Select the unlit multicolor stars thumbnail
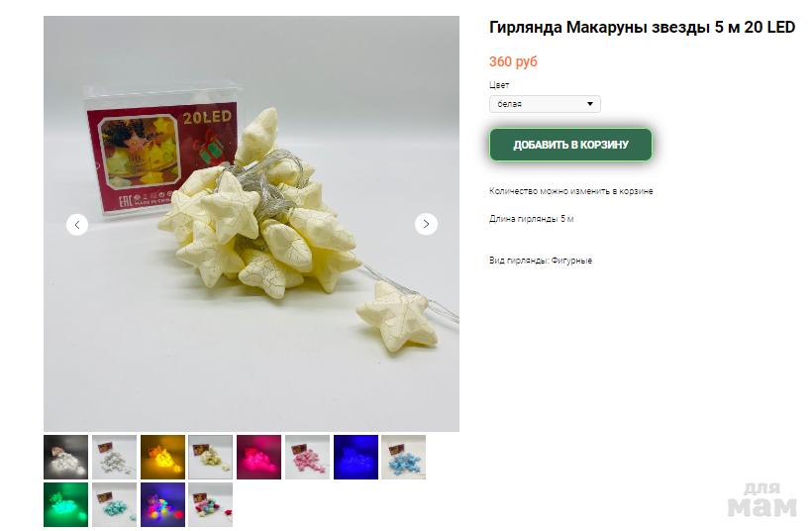Viewport: 812px width, 531px height. click(210, 504)
